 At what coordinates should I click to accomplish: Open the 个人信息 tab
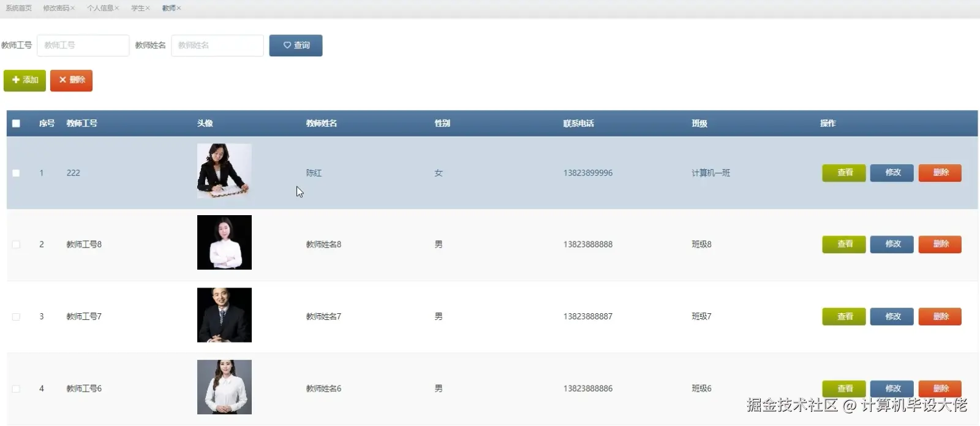[x=100, y=8]
